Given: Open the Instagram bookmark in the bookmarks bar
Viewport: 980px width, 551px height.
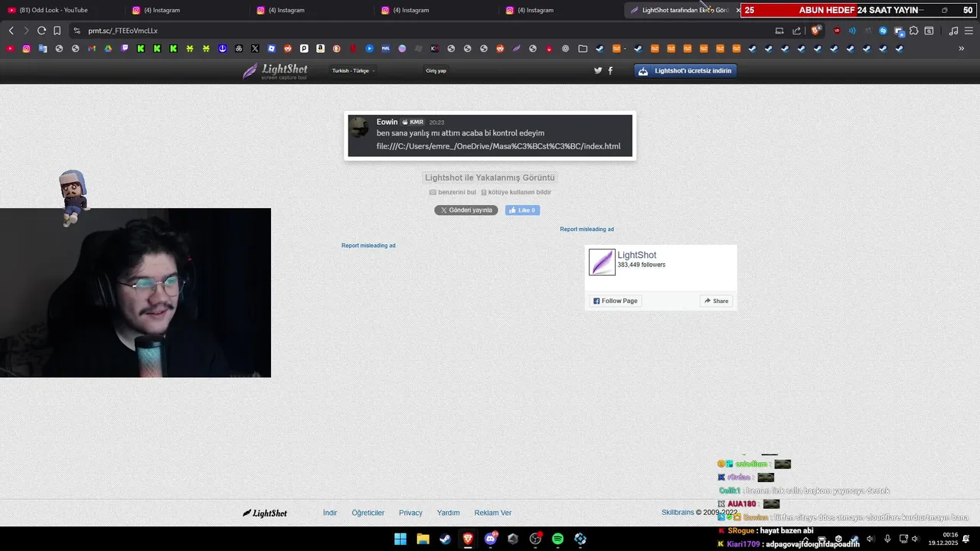Looking at the screenshot, I should pyautogui.click(x=26, y=48).
